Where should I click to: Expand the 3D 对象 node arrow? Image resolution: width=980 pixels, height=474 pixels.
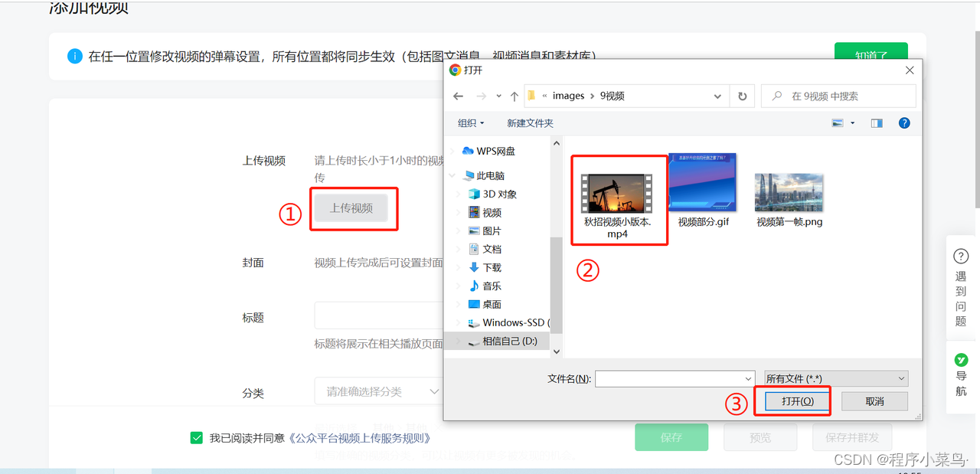[x=459, y=195]
